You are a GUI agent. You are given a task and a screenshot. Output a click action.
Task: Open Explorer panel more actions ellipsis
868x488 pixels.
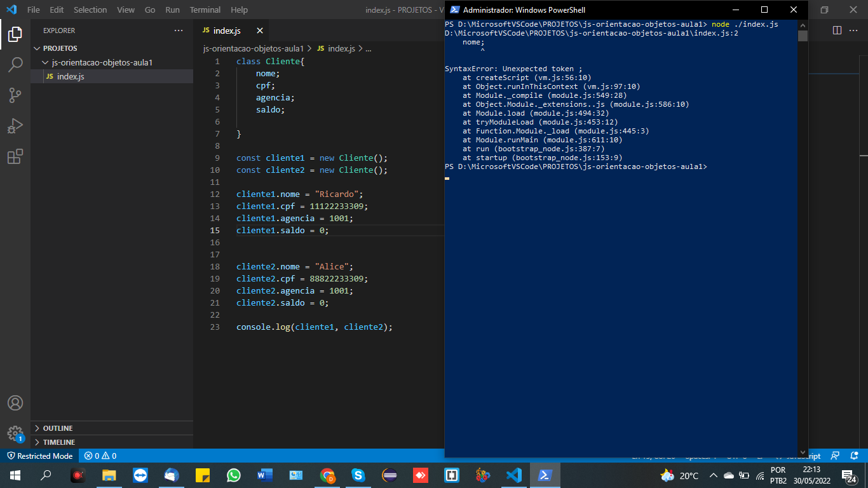click(179, 30)
